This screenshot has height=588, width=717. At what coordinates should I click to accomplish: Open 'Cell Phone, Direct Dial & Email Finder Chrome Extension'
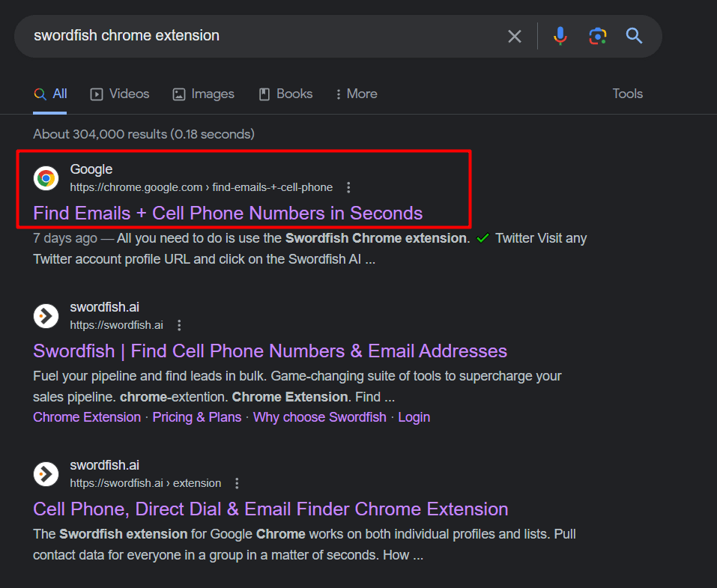click(x=270, y=509)
